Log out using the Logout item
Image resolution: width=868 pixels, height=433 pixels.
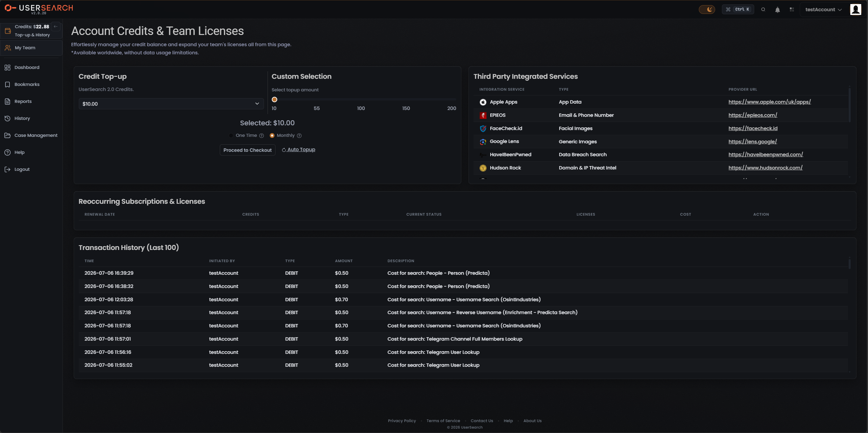(x=22, y=169)
